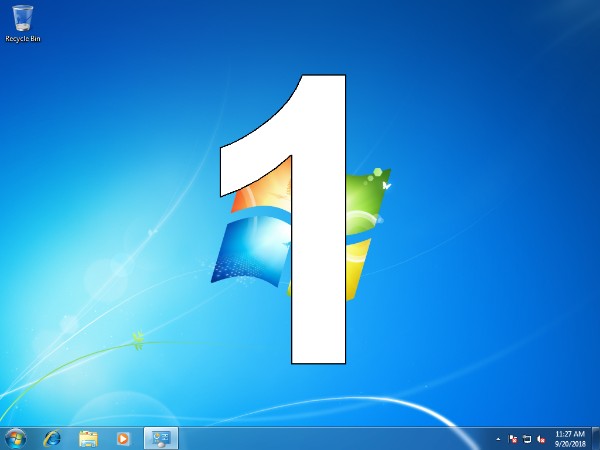This screenshot has width=600, height=450.
Task: Select the active Control Panel taskbar item
Action: (x=161, y=439)
